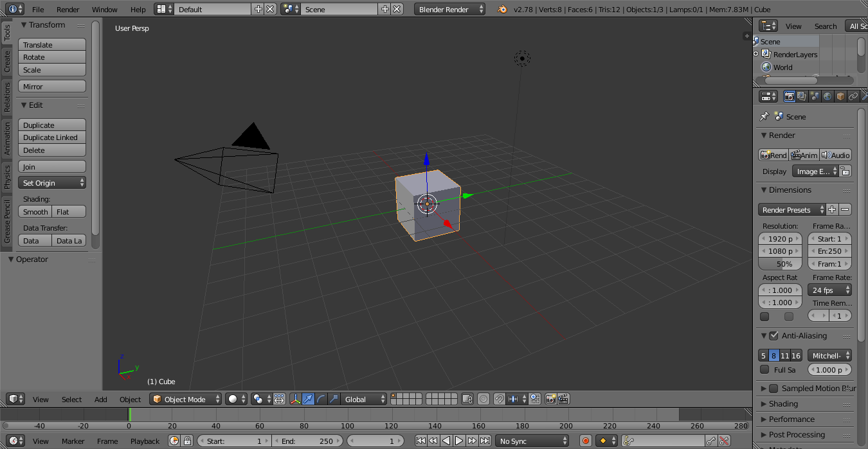The image size is (868, 449).
Task: Select 16 anti-aliasing samples
Action: pyautogui.click(x=796, y=355)
